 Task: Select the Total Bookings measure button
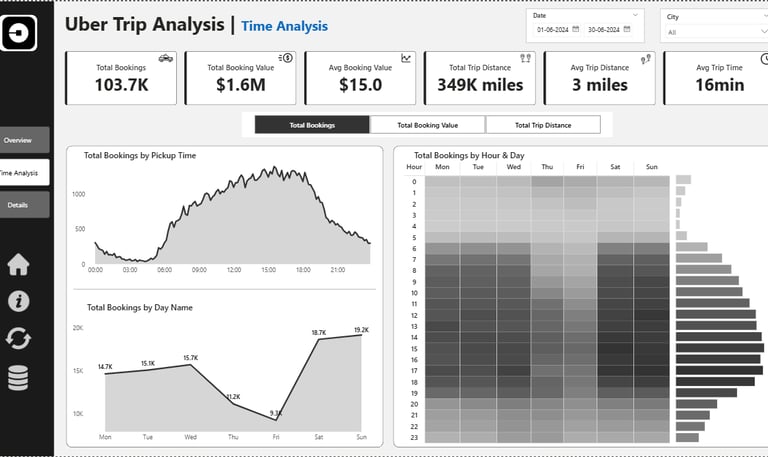point(312,125)
